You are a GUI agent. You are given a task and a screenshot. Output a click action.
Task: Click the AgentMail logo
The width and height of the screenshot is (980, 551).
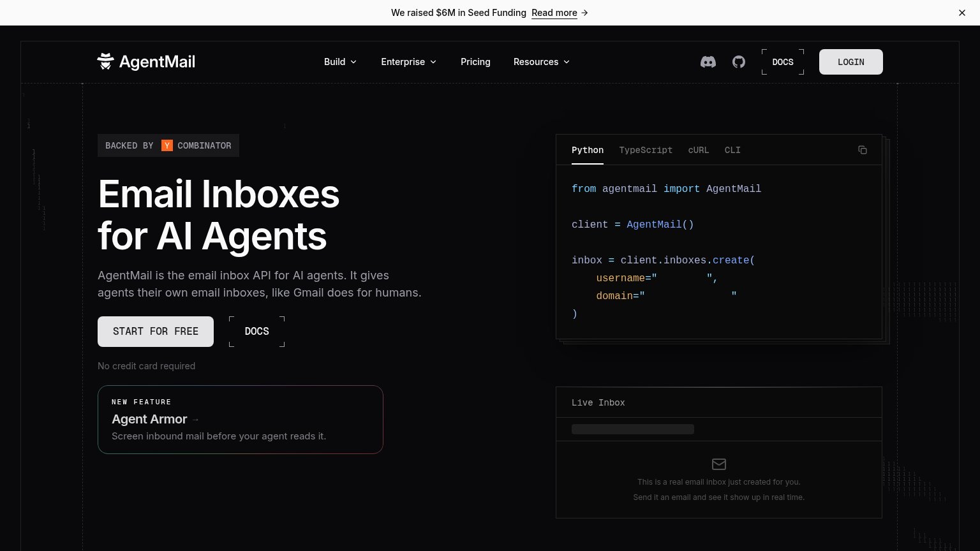coord(146,62)
